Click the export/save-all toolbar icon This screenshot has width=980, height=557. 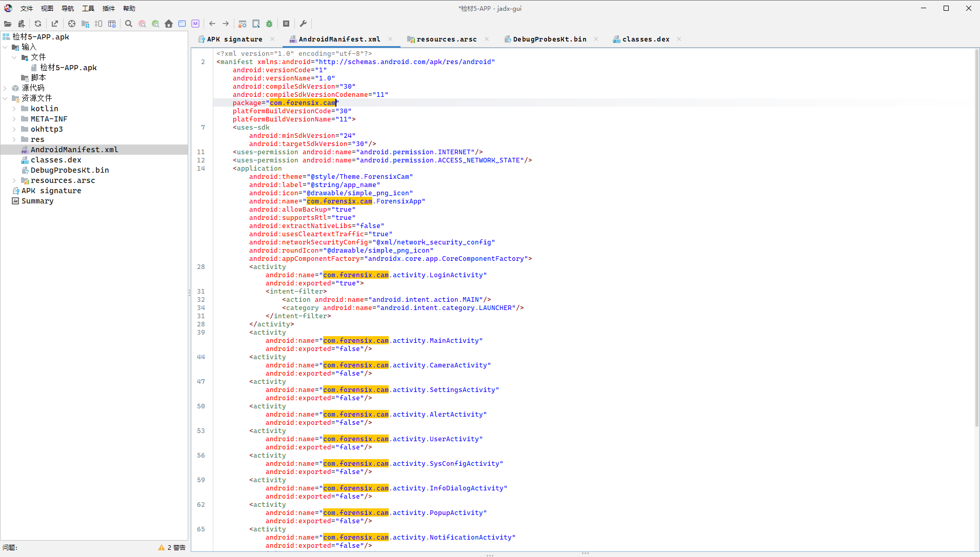click(55, 24)
